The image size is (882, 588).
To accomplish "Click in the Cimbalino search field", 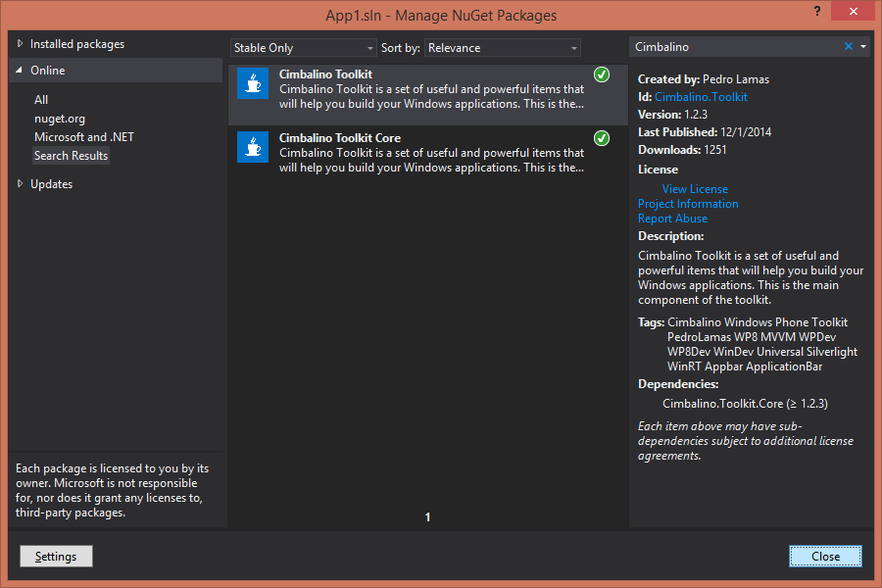I will 735,47.
